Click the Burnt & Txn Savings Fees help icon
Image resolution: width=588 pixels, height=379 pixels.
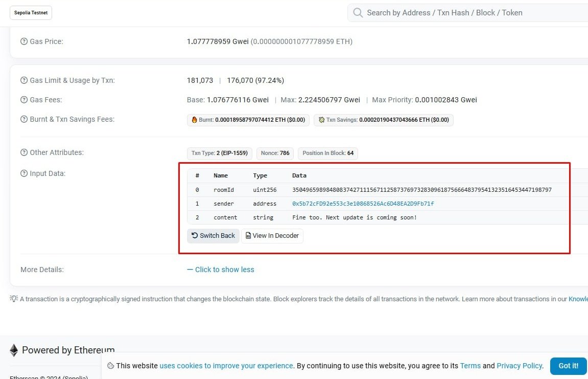click(24, 120)
